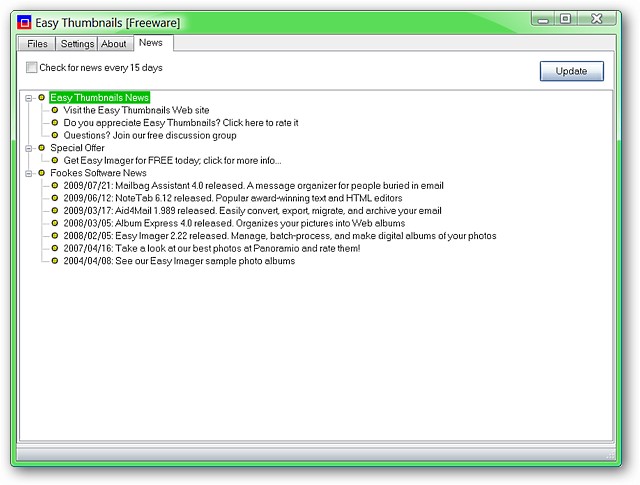Click bullet icon next to 2009/06/12 NoteTab entry

(55, 198)
